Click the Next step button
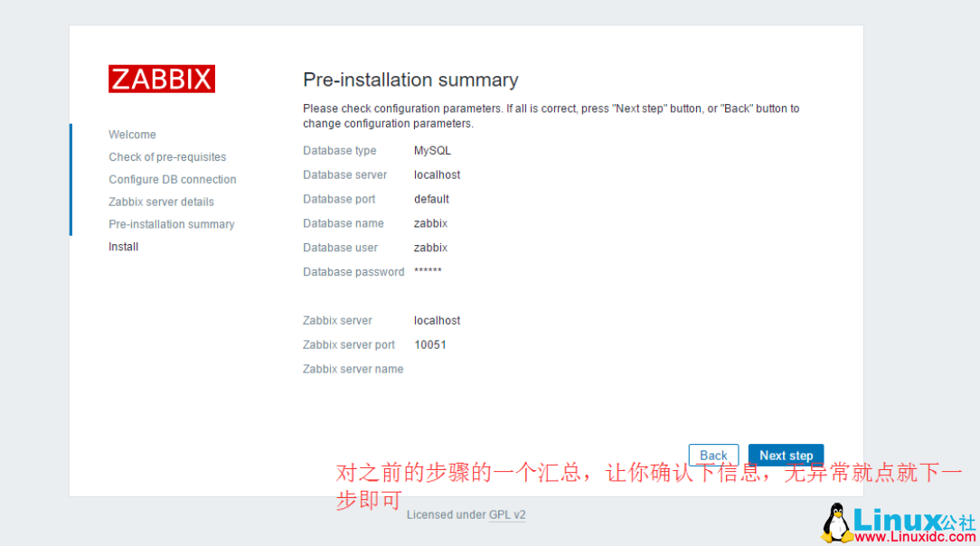This screenshot has width=980, height=546. pyautogui.click(x=786, y=456)
